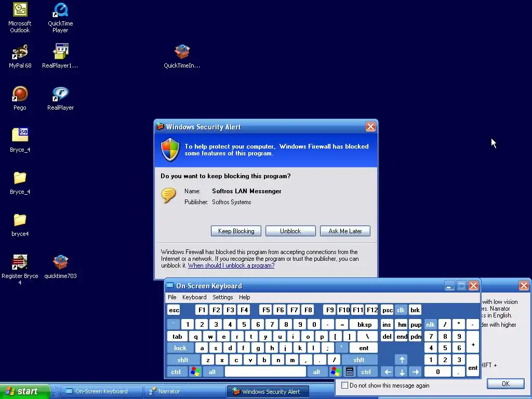Click the down arrow key on On-Screen Keyboard
This screenshot has height=399, width=532.
tap(402, 372)
